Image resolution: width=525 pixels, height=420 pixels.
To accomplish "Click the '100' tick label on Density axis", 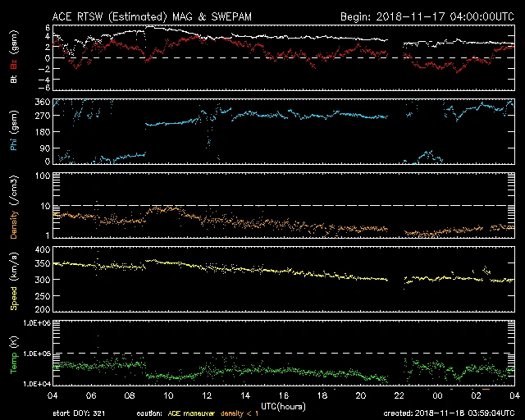I will pyautogui.click(x=43, y=176).
